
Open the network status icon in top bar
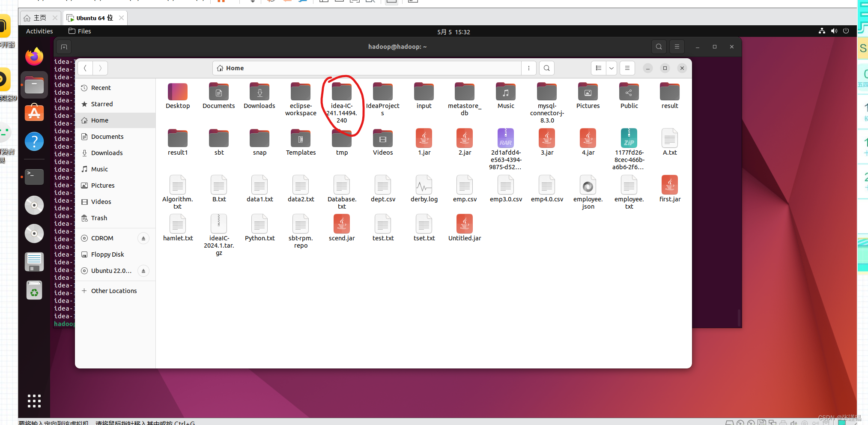coord(821,31)
